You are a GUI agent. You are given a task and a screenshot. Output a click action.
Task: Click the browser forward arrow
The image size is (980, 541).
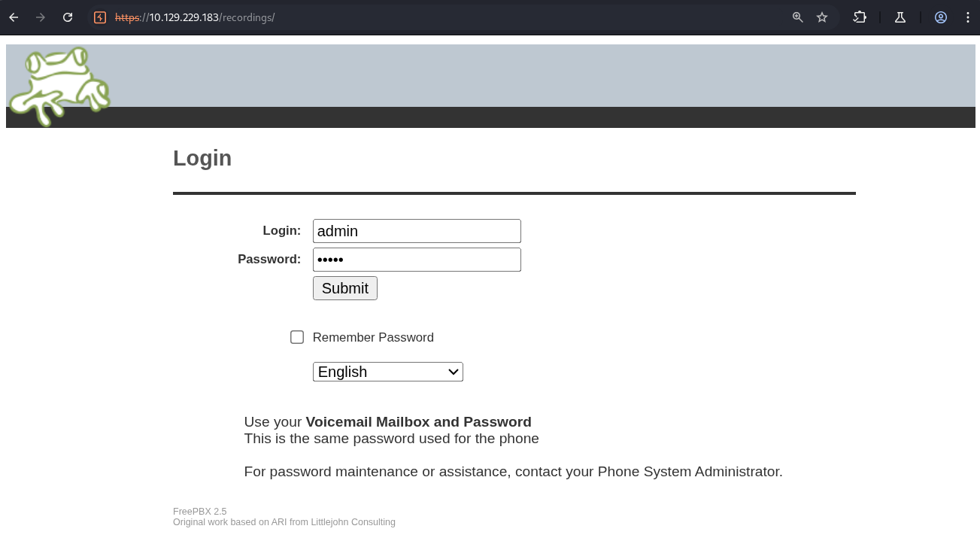point(41,17)
